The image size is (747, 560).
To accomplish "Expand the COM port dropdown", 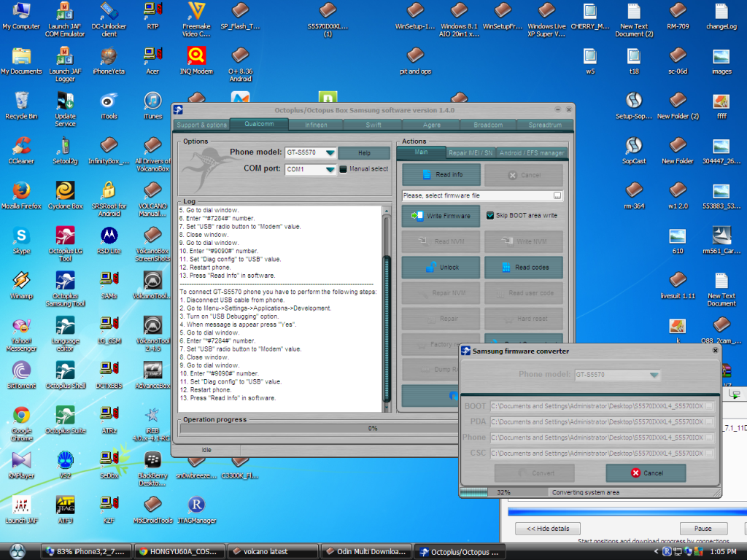I will 330,169.
